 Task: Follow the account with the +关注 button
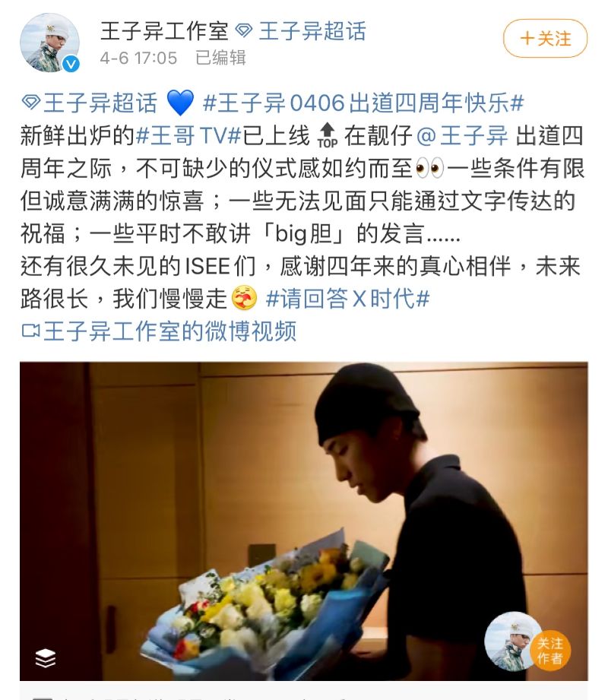tap(545, 39)
